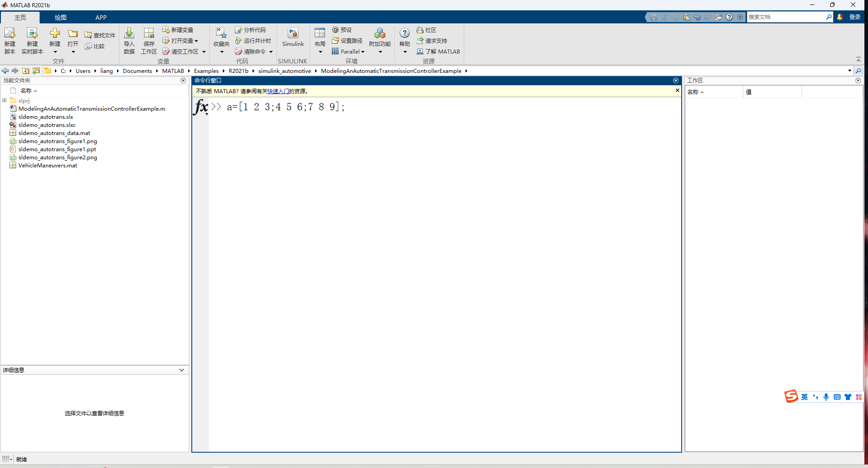868x468 pixels.
Task: Select ModelingAnAutomaticTransmissionControllerExample.m file
Action: pos(92,108)
